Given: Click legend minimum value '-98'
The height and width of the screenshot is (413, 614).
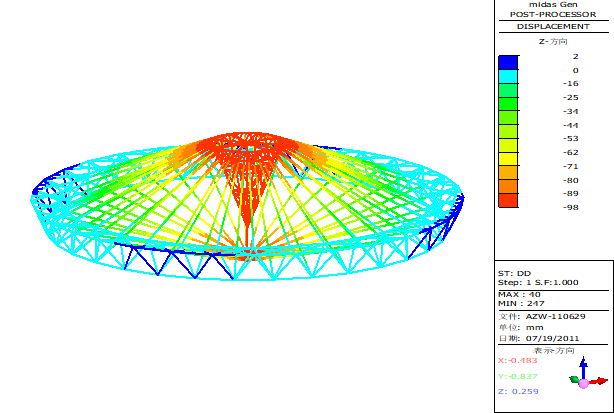Looking at the screenshot, I should [571, 207].
